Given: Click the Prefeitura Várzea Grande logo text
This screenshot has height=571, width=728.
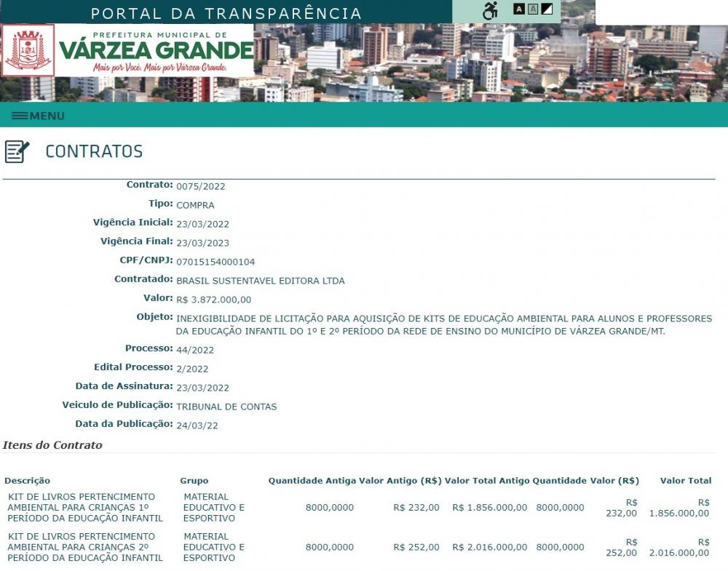Looking at the screenshot, I should click(x=156, y=50).
